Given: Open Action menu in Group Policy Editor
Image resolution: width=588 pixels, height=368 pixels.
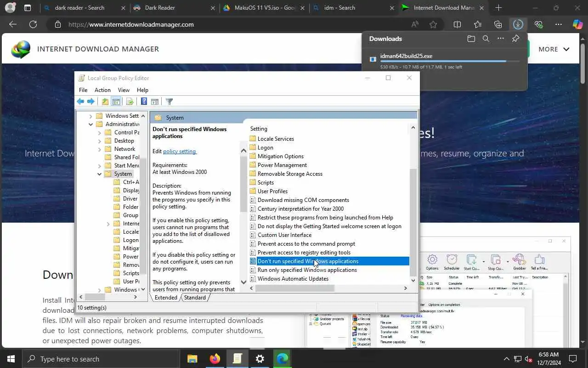Looking at the screenshot, I should tap(102, 90).
